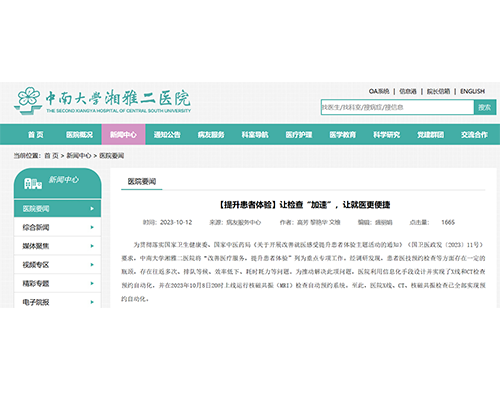Open the 通知公告 navigation item

pyautogui.click(x=167, y=135)
